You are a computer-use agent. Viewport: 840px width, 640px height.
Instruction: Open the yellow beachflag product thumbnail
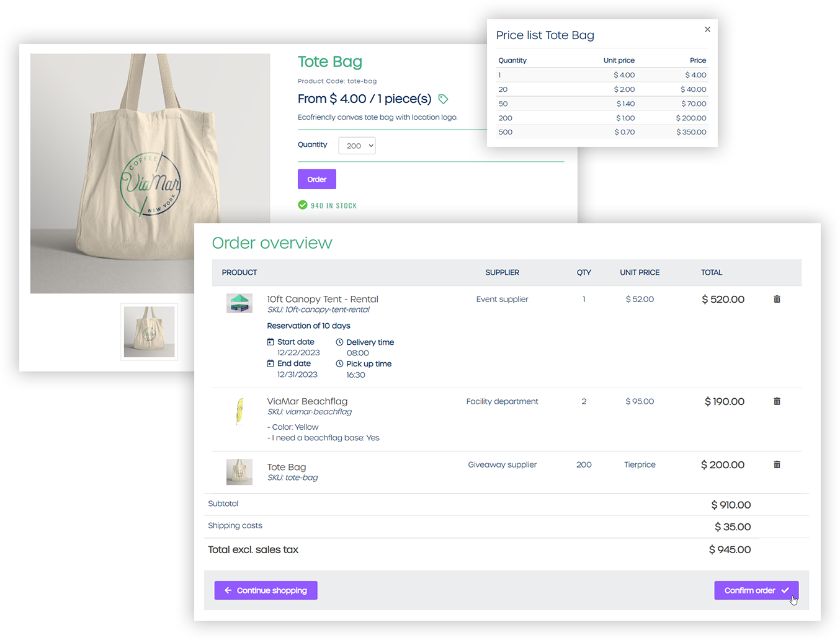pos(239,411)
